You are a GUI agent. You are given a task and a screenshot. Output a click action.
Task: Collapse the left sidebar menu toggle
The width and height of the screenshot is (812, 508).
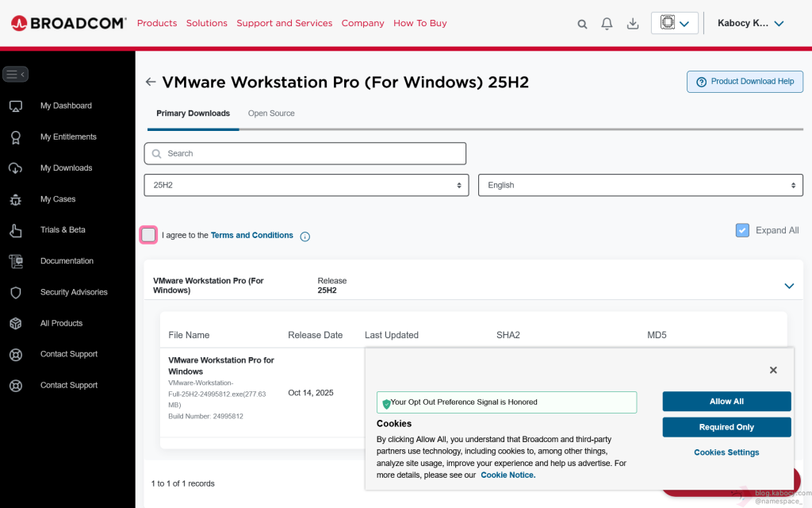(16, 75)
